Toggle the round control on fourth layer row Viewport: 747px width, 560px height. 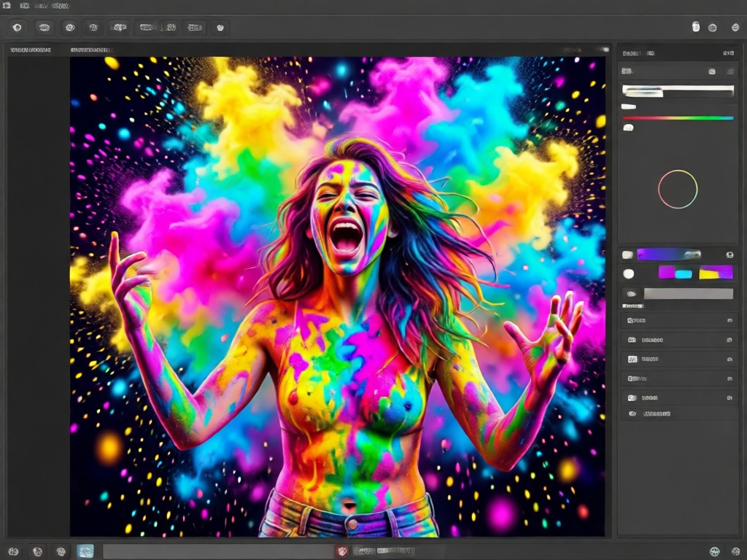pos(729,378)
